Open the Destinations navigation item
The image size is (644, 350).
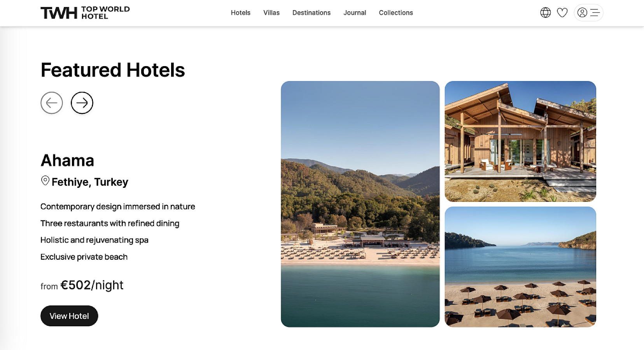311,13
